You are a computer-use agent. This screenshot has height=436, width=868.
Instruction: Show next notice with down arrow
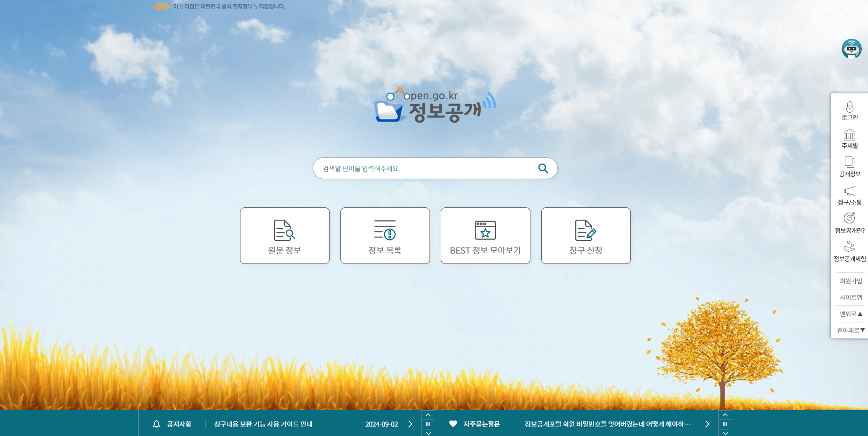(x=428, y=433)
